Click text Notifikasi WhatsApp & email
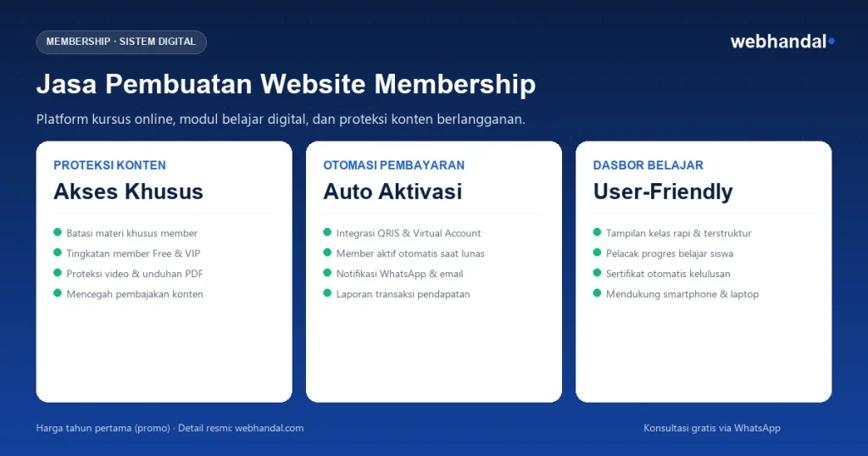 click(400, 274)
